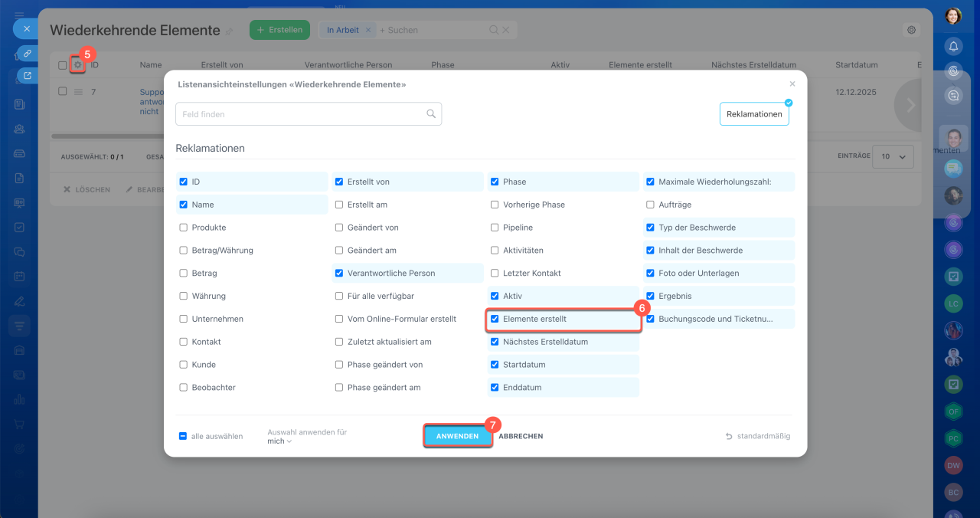Image resolution: width=980 pixels, height=518 pixels.
Task: Click the search magnifier in filter bar
Action: [x=494, y=30]
